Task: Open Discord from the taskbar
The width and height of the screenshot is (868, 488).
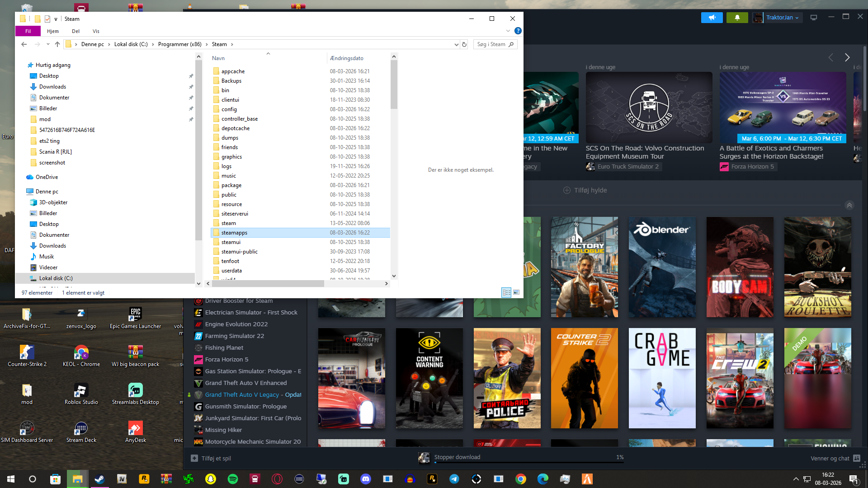Action: pos(366,479)
